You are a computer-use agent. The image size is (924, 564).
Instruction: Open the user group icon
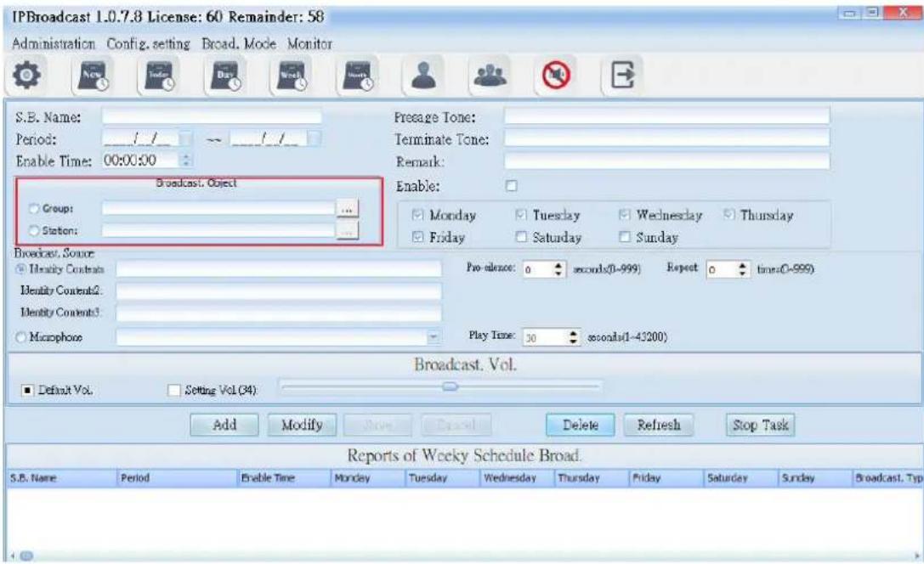(490, 76)
